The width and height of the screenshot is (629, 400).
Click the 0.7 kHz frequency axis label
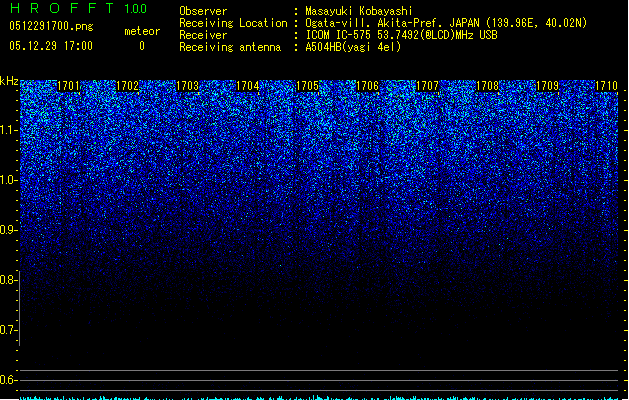point(8,330)
